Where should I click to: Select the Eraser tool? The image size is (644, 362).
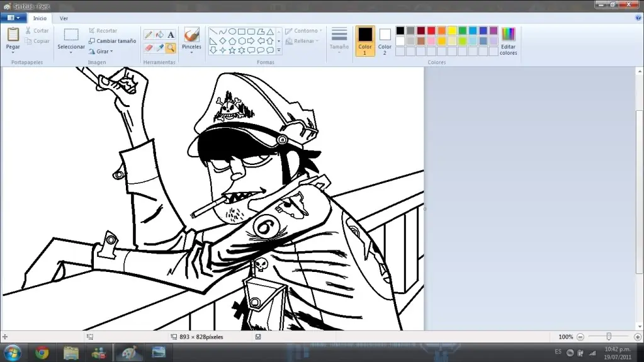point(149,48)
